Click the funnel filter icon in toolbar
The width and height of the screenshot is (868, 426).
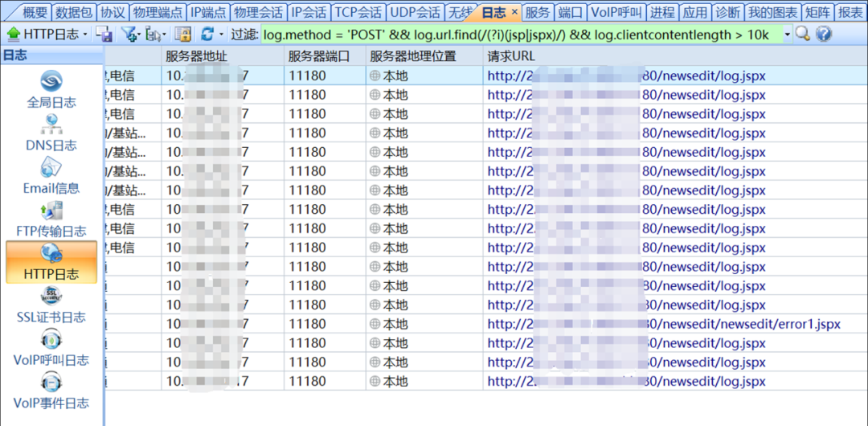click(129, 35)
